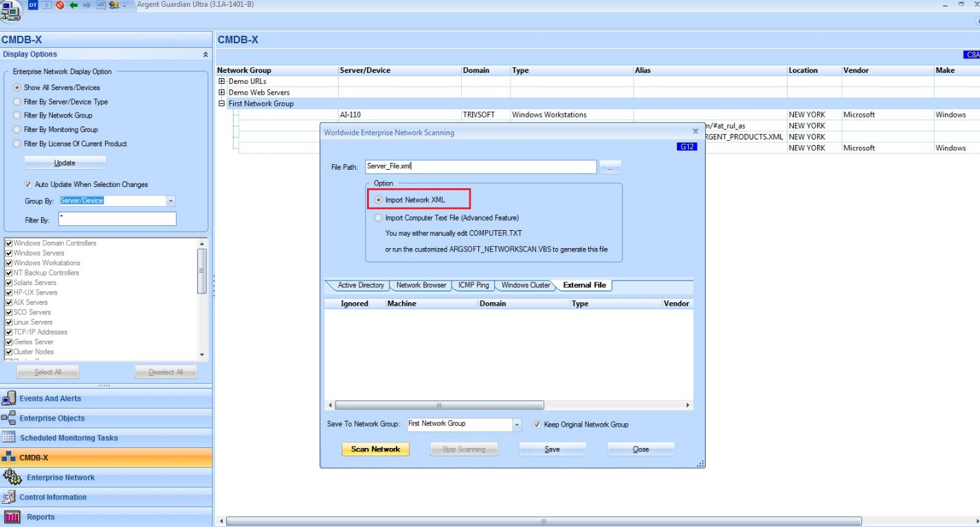This screenshot has width=980, height=527.
Task: Open Events And Alerts navigation icon
Action: coord(9,399)
